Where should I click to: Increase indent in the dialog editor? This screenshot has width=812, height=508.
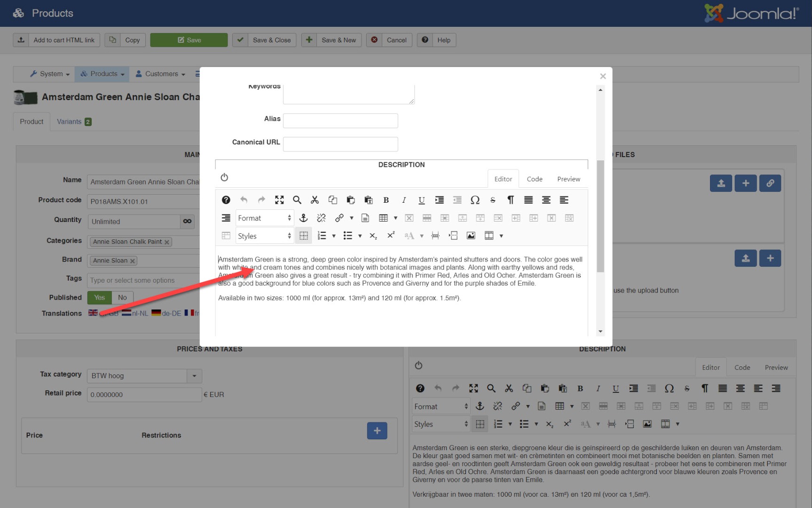[440, 200]
